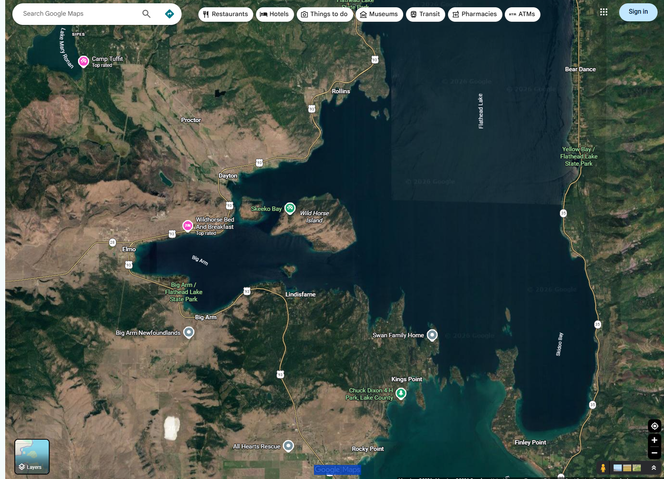Image resolution: width=664 pixels, height=479 pixels.
Task: Open Yellow Bay / Flathead Lake State Park
Action: 578,156
